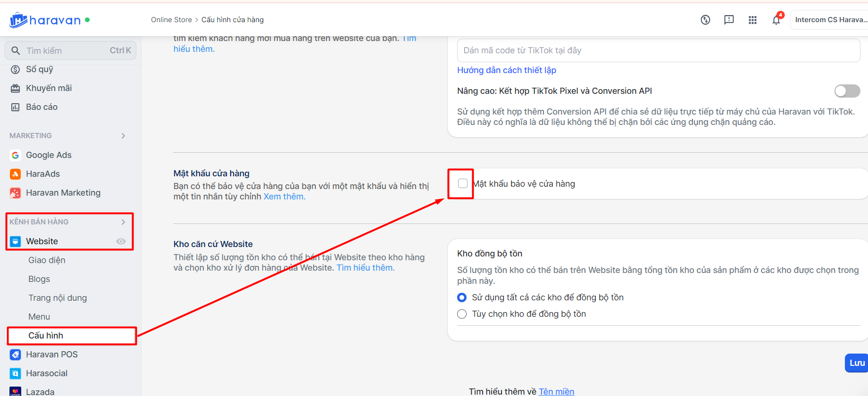Open Harasocial channel
The height and width of the screenshot is (396, 868).
coord(47,373)
